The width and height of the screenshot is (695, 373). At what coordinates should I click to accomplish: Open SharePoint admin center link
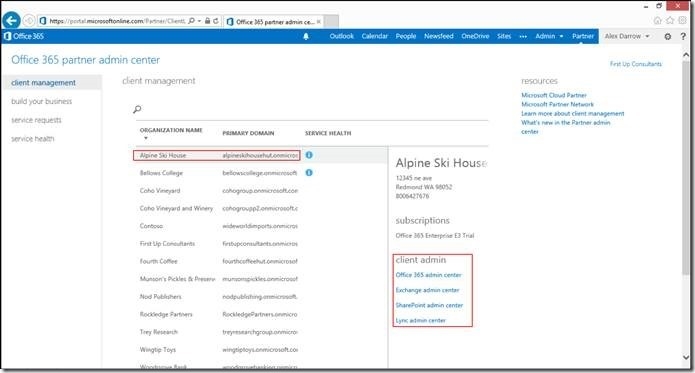coord(429,305)
